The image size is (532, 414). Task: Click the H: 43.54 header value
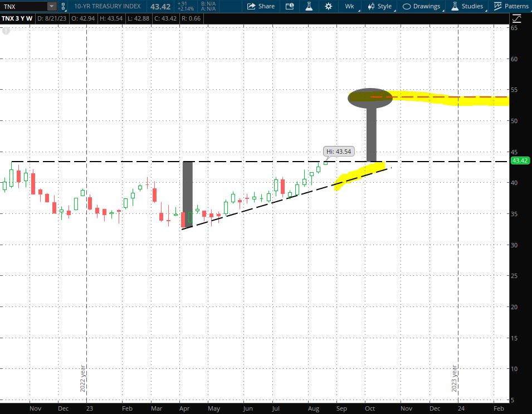click(111, 18)
